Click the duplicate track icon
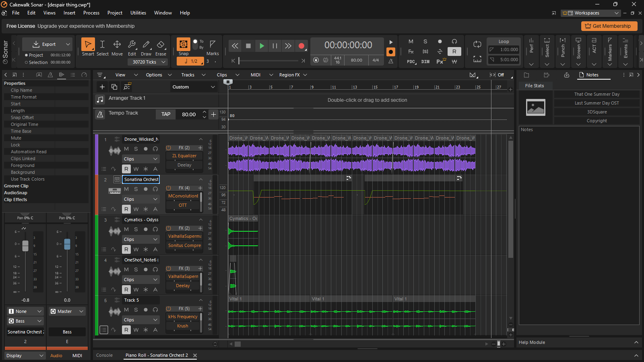Image resolution: width=644 pixels, height=362 pixels. [x=114, y=87]
